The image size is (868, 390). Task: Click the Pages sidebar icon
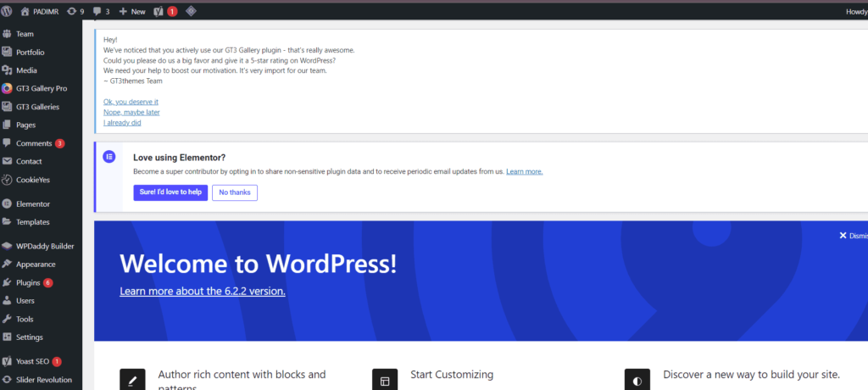point(7,125)
